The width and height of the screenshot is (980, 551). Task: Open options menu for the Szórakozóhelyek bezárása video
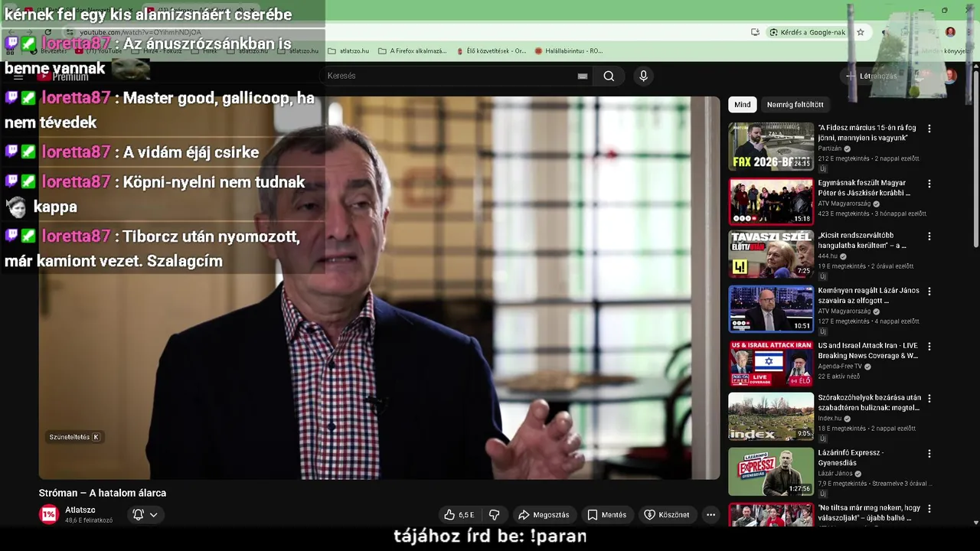pyautogui.click(x=929, y=399)
